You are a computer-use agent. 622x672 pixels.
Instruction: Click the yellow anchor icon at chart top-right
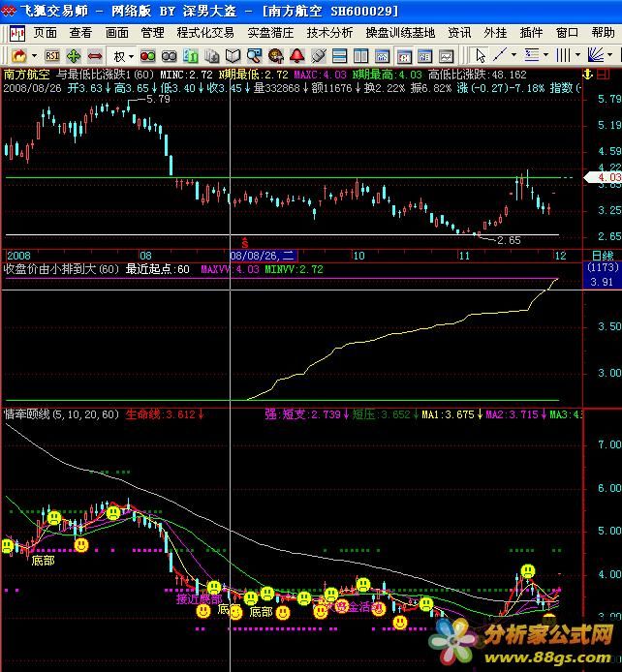tap(588, 75)
